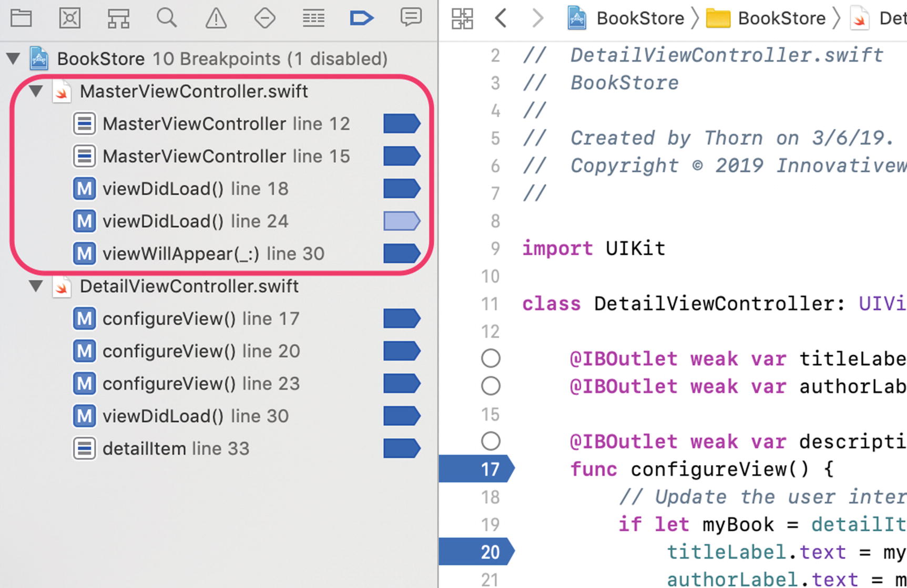
Task: Click the titleLabel outlet connection circle
Action: 491,358
